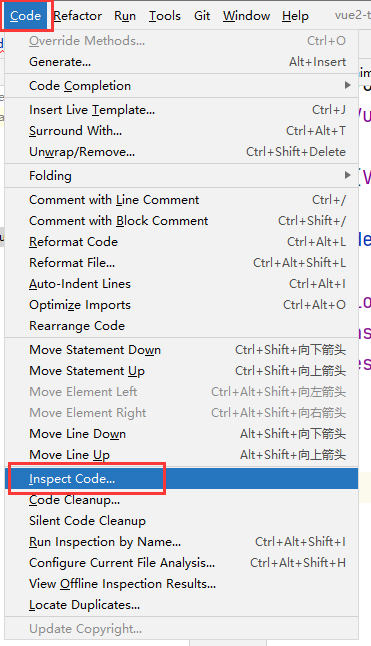Select Comment with Line Comment

tap(181, 199)
